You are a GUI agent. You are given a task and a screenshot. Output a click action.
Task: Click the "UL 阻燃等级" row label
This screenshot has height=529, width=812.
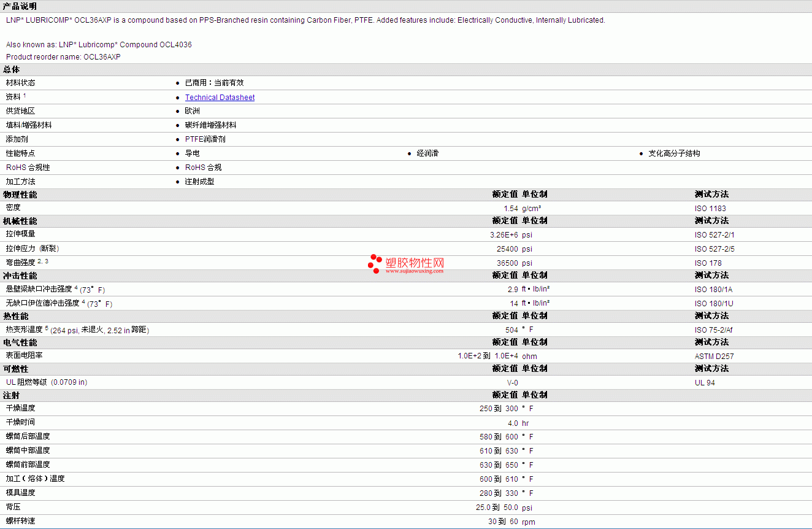(x=26, y=382)
